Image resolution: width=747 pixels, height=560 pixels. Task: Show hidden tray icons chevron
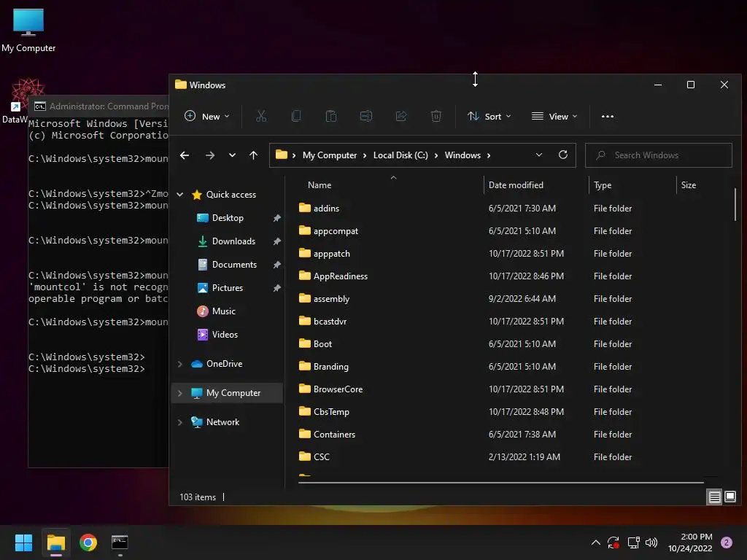(595, 542)
